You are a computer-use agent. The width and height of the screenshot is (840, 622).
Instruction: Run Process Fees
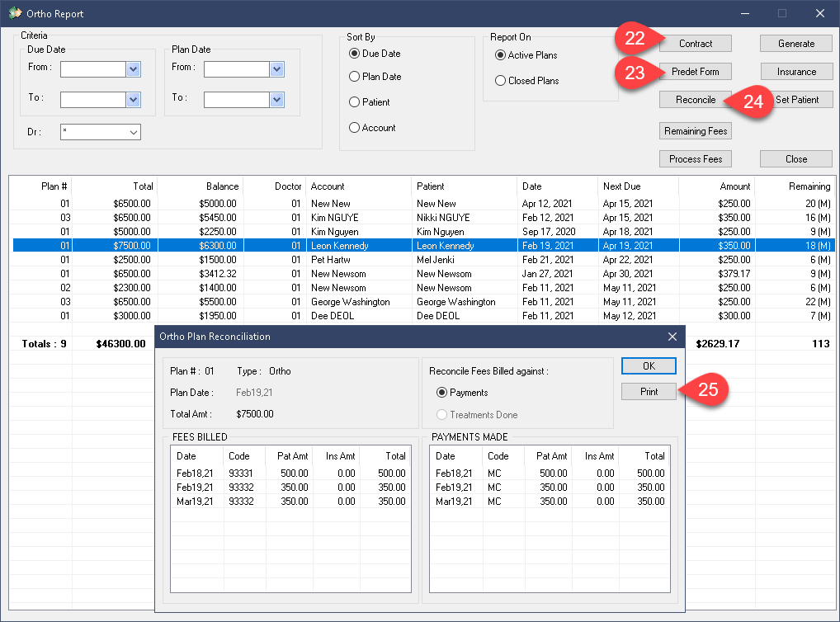tap(696, 159)
